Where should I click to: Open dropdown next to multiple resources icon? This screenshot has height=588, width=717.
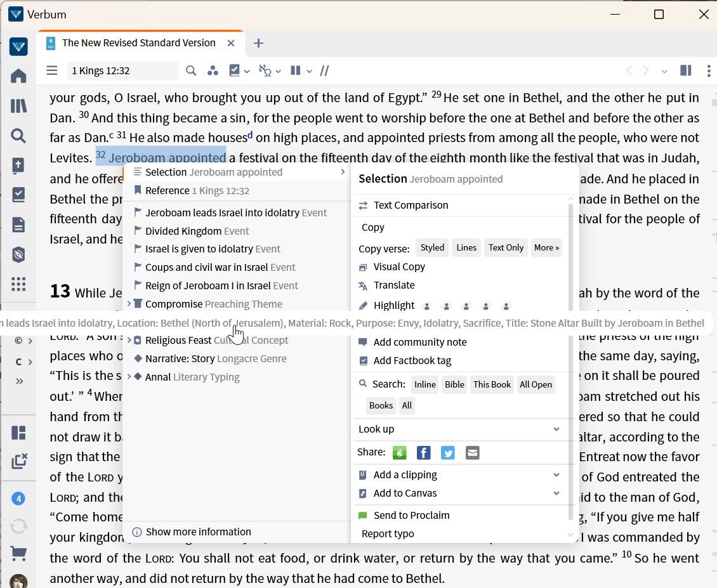pos(309,71)
